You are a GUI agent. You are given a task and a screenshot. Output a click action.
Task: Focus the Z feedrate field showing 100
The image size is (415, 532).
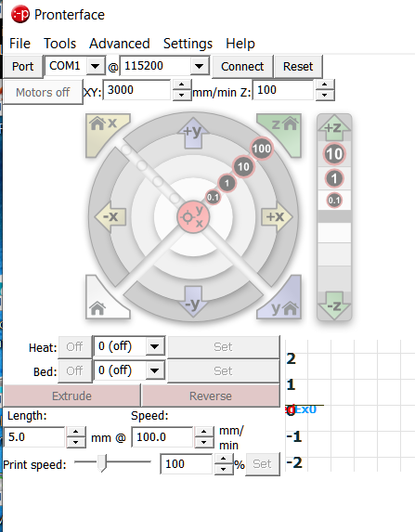(x=283, y=90)
